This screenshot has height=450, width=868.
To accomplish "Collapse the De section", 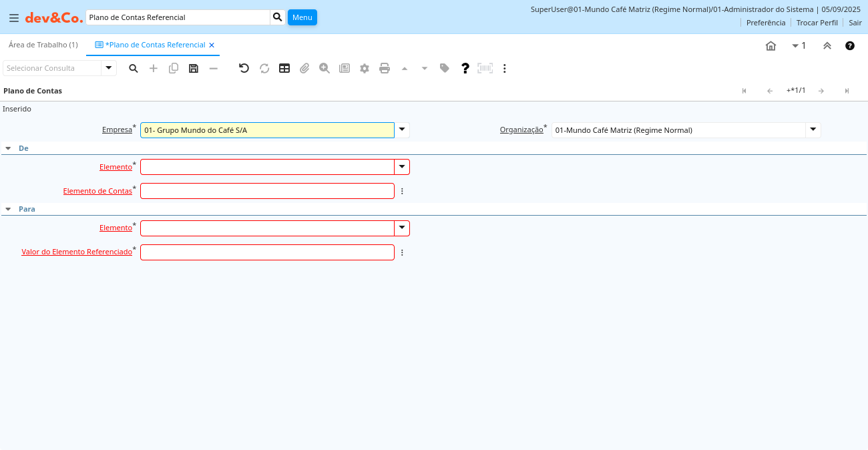I will (8, 148).
